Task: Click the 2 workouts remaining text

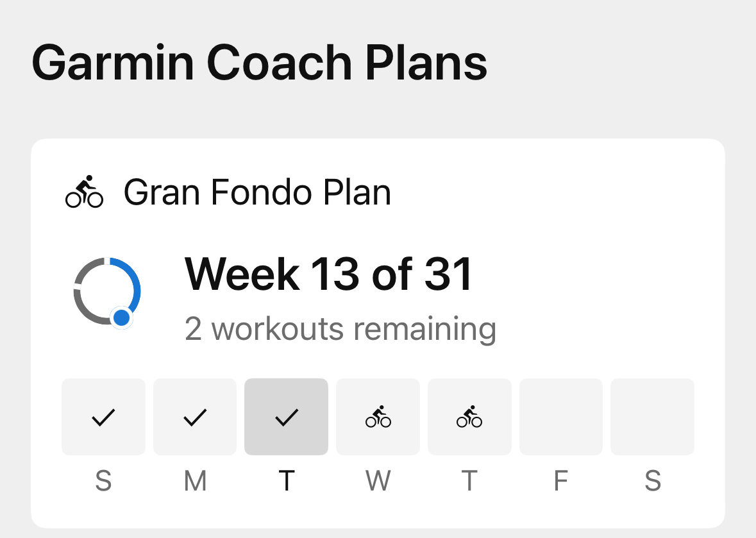Action: coord(340,328)
